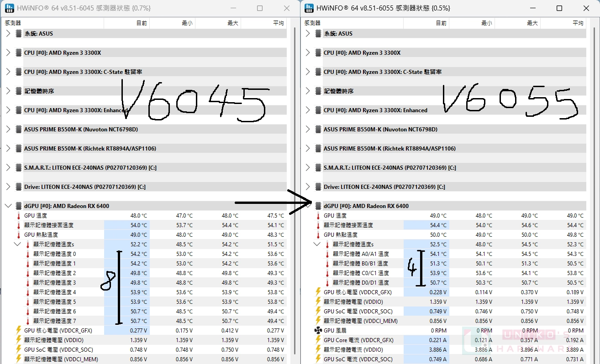The height and width of the screenshot is (364, 600).
Task: Click GPU 溫度 current value 48.0 °C in the 6045 window
Action: [x=139, y=215]
